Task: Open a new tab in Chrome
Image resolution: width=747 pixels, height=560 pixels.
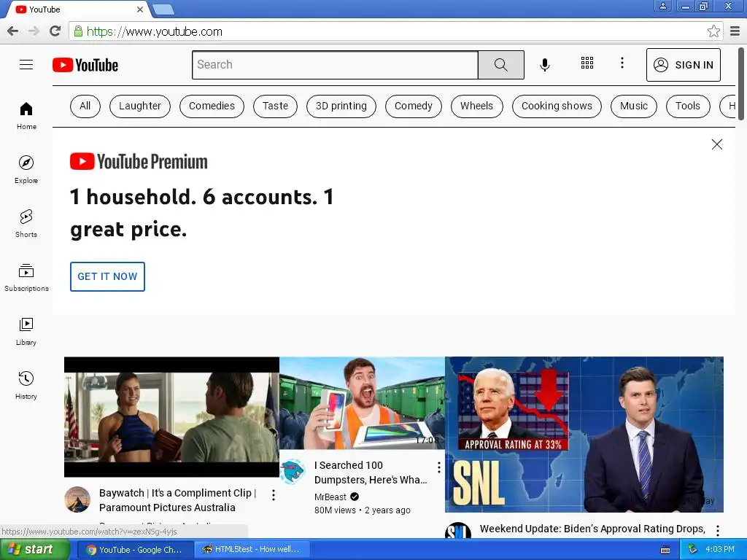Action: pyautogui.click(x=163, y=9)
